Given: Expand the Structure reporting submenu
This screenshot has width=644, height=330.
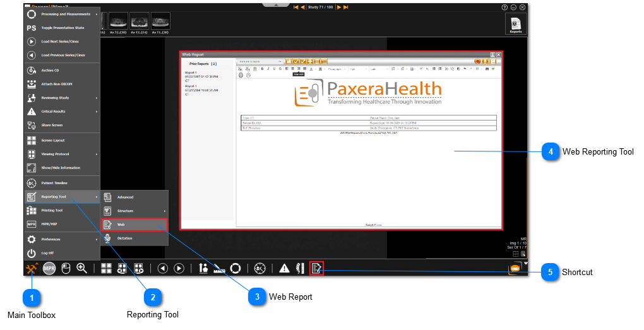Looking at the screenshot, I should pyautogui.click(x=134, y=211).
